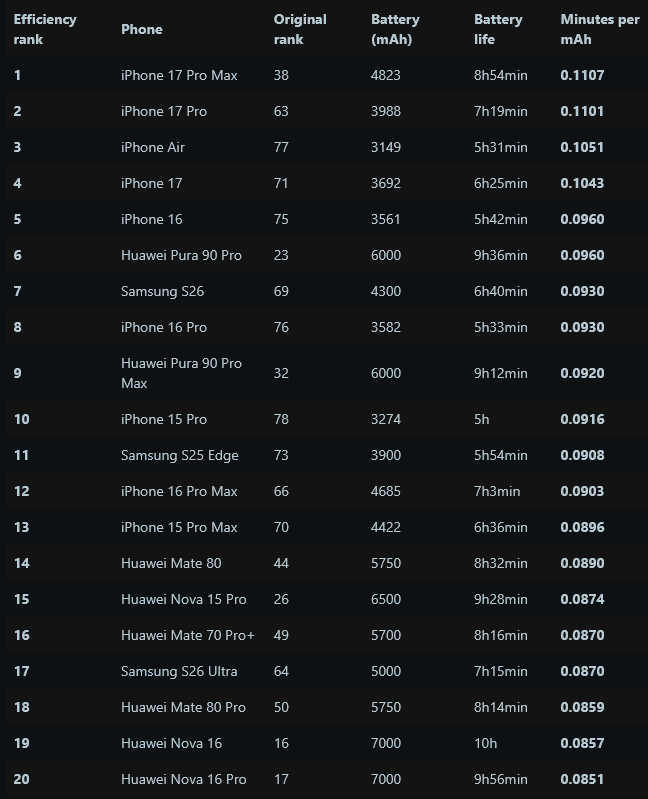Viewport: 648px width, 799px height.
Task: Click the Battery life column header
Action: 498,29
